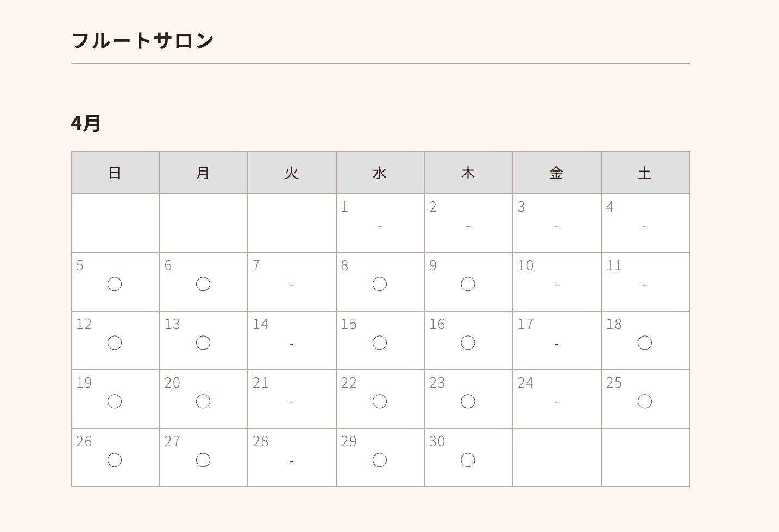Viewport: 779px width, 532px height.
Task: Click the circle for April 12
Action: point(115,343)
